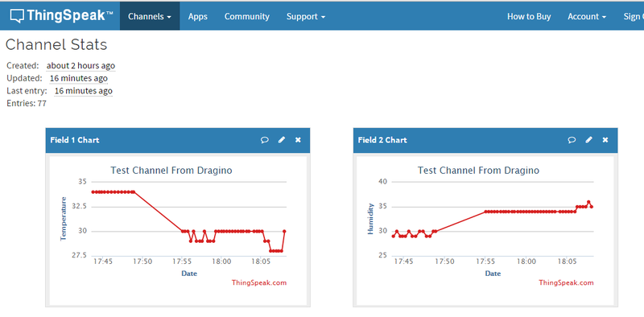Click the How to Buy link
The height and width of the screenshot is (317, 644).
click(x=529, y=16)
